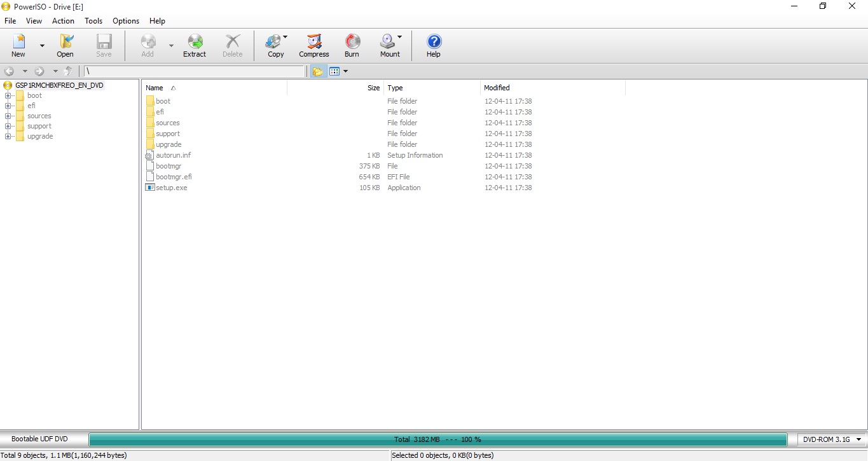Click the path address input field
This screenshot has width=868, height=461.
(x=195, y=71)
